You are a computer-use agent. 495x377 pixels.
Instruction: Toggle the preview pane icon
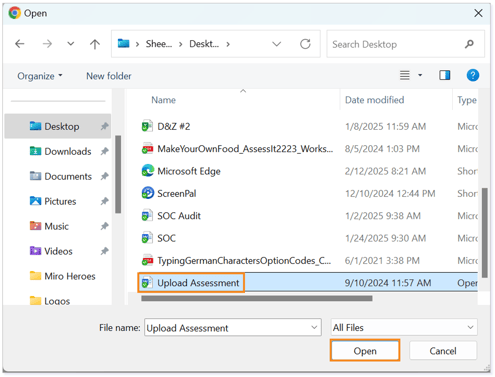click(x=444, y=75)
